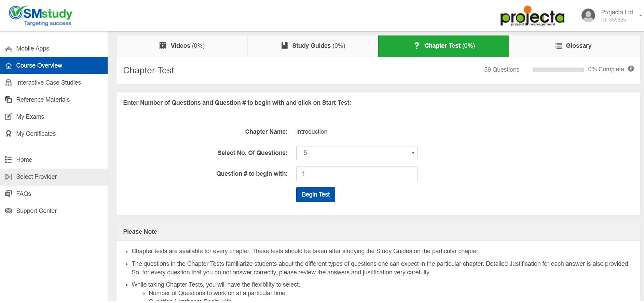Click the Reference Materials copy icon
Image resolution: width=644 pixels, height=303 pixels.
pos(9,100)
